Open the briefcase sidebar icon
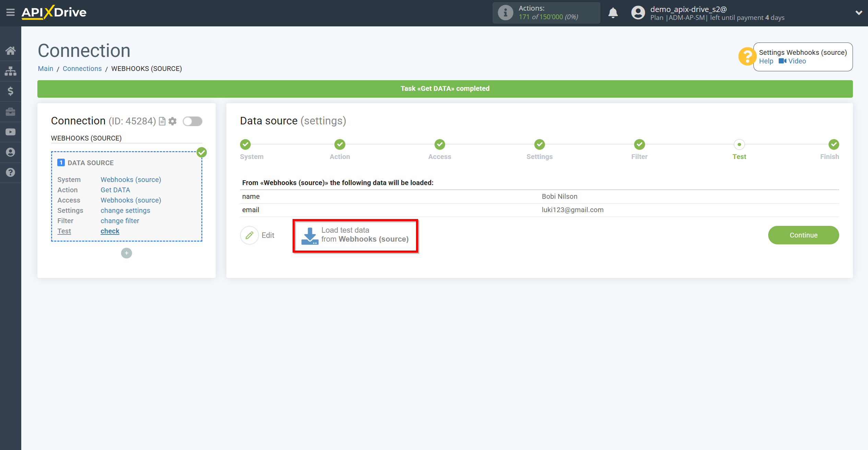 coord(10,112)
